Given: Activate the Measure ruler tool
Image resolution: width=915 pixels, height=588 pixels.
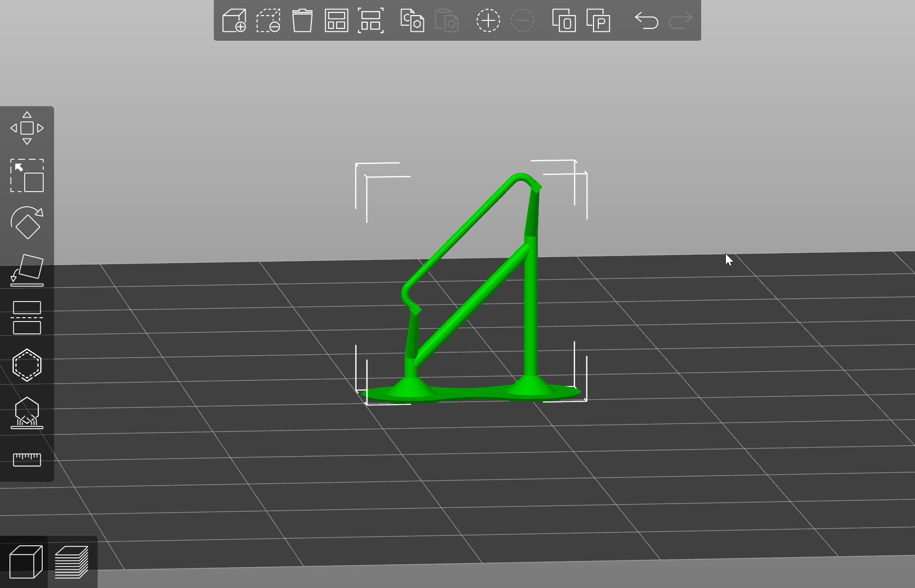Looking at the screenshot, I should [x=27, y=459].
